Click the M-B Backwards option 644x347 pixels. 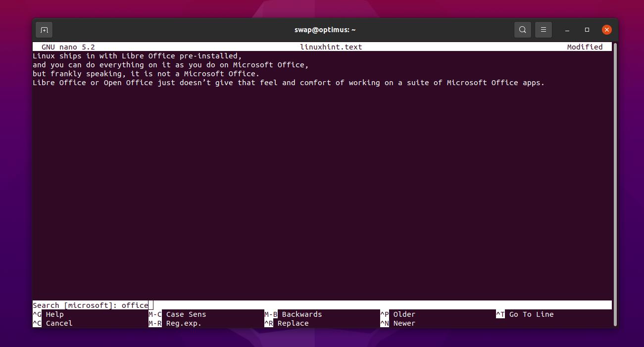pos(294,314)
